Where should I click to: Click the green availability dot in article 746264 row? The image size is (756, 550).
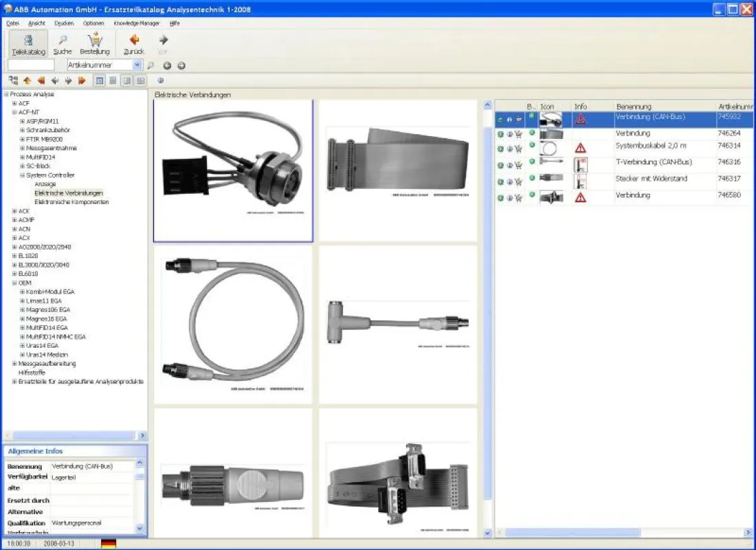click(532, 132)
